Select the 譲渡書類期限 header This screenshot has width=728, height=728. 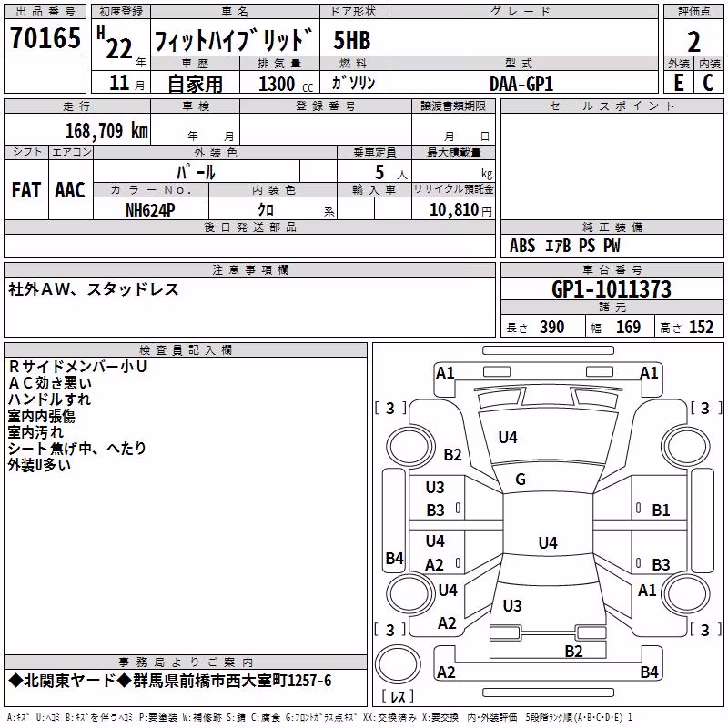pyautogui.click(x=453, y=106)
